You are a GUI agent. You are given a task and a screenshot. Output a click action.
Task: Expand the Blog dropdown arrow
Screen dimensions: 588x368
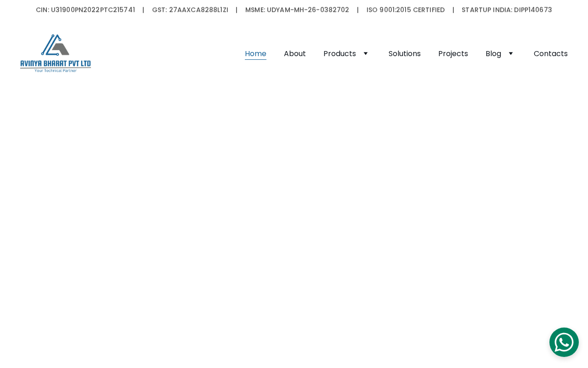511,53
